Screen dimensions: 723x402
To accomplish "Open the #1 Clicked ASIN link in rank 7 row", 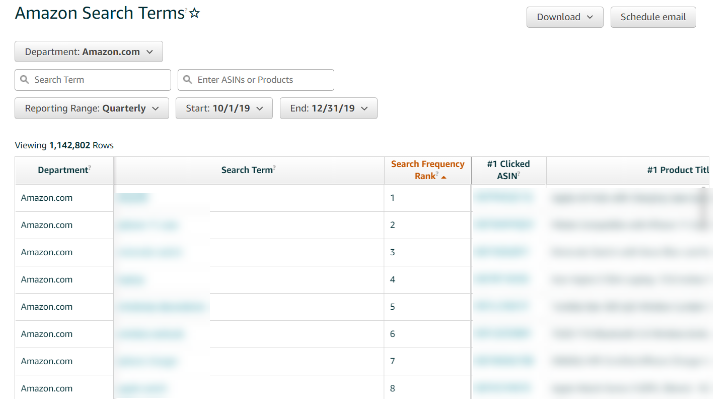I will (504, 361).
